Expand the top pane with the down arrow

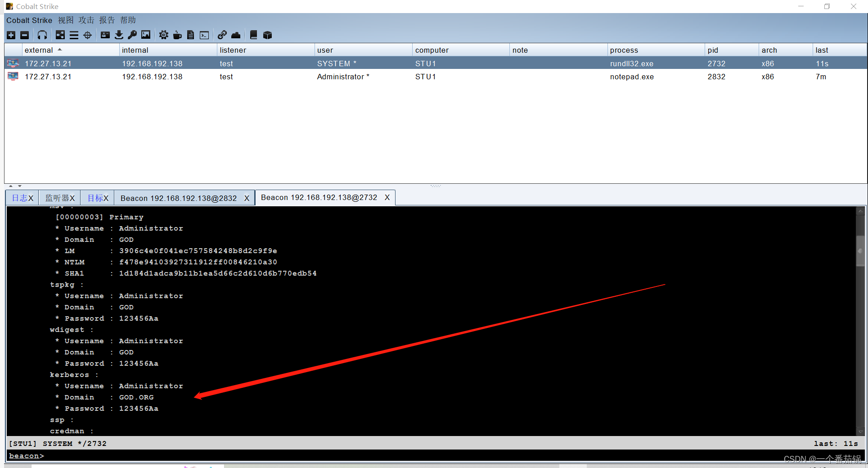tap(19, 186)
